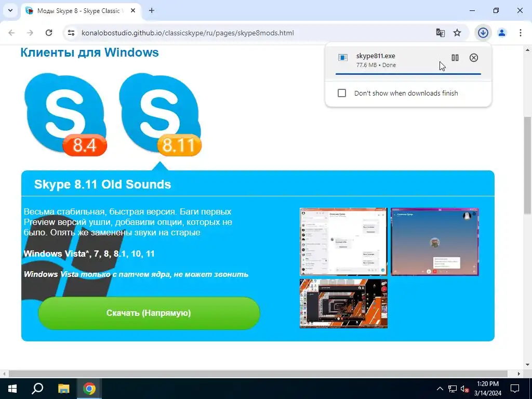Open the orange desktop screenshot thumbnail
Screen dimensions: 532x399
[343, 303]
